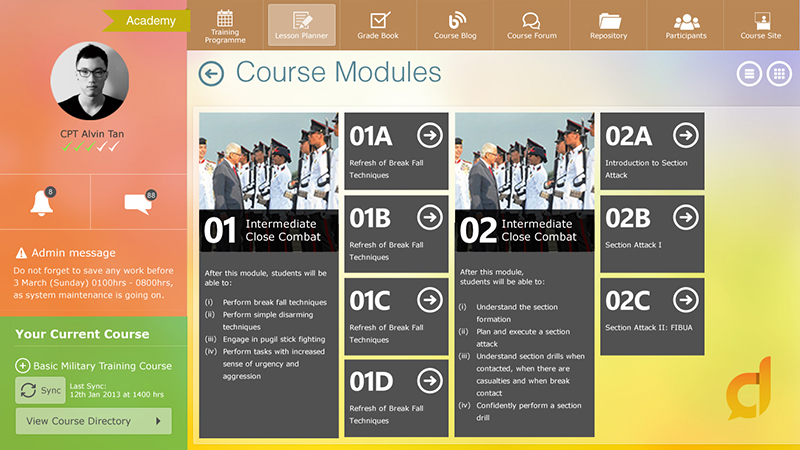Image resolution: width=800 pixels, height=450 pixels.
Task: Open the Grade Book tab
Action: 378,25
